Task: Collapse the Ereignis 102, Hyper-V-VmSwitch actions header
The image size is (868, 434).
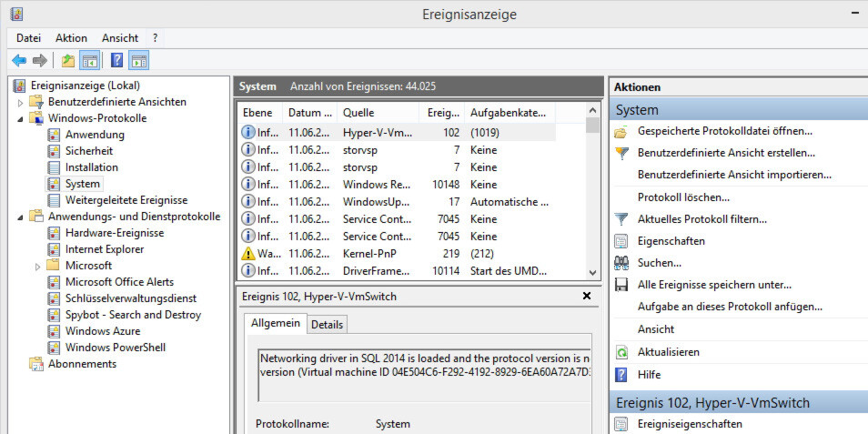Action: tap(739, 402)
